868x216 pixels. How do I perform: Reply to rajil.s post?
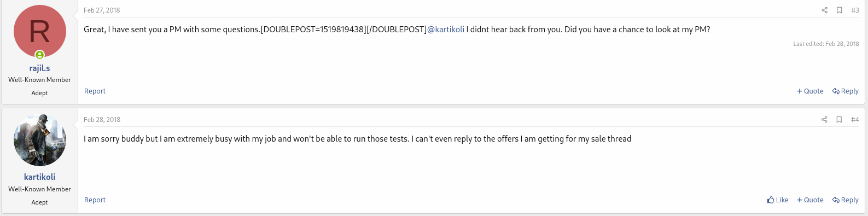click(846, 91)
